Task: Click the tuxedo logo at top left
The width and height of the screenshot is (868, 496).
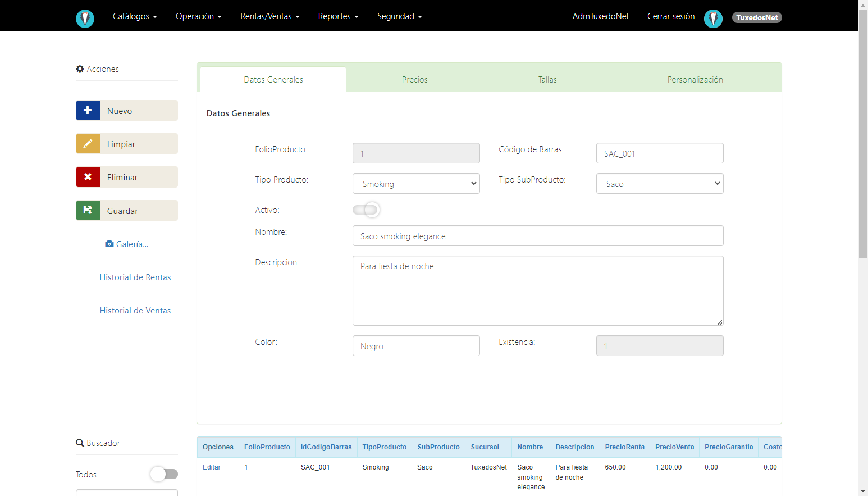Action: click(x=85, y=19)
